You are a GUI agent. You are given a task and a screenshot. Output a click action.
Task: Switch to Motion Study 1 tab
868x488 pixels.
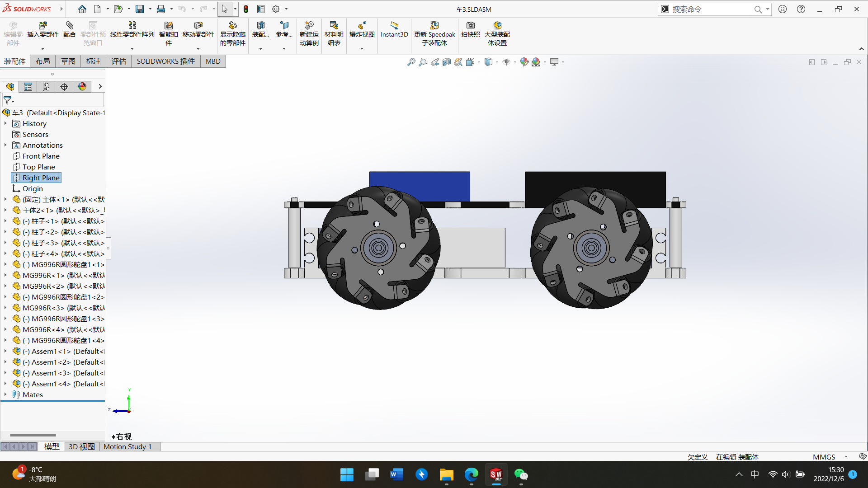(127, 446)
